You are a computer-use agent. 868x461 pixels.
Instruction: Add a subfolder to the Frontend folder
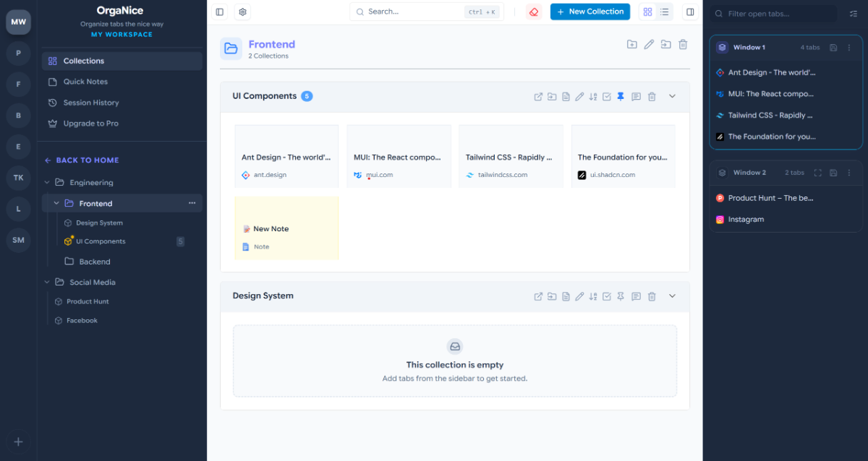click(632, 45)
